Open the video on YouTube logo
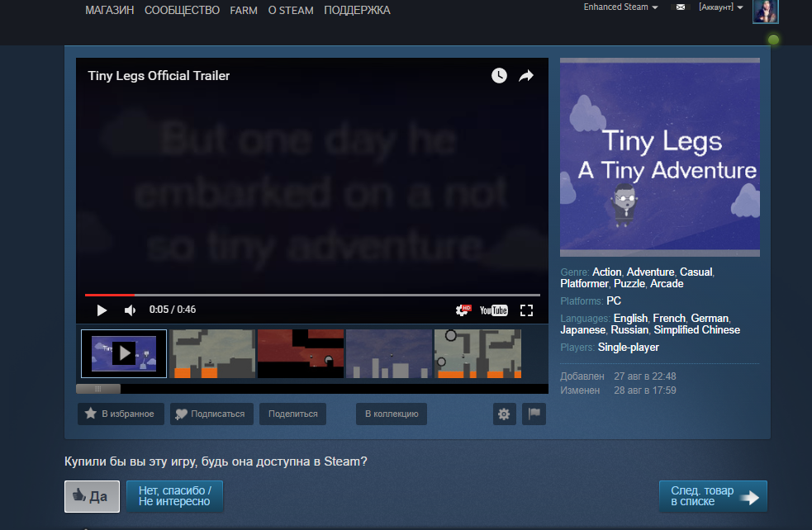Screen dimensions: 812x530 pos(493,310)
